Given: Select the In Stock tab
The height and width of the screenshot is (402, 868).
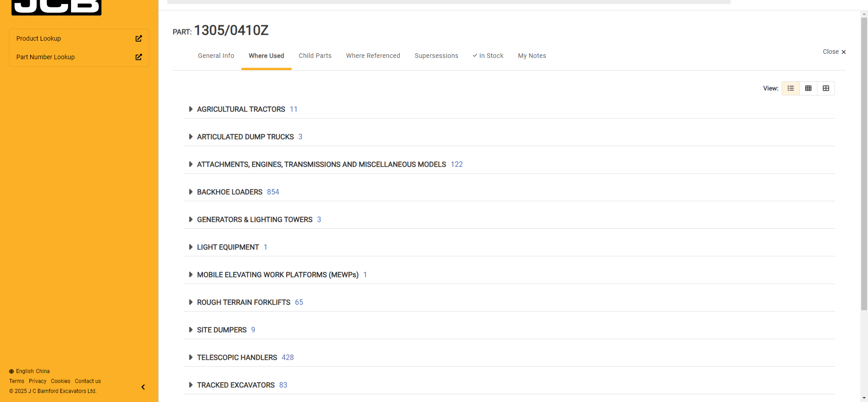Looking at the screenshot, I should 488,56.
